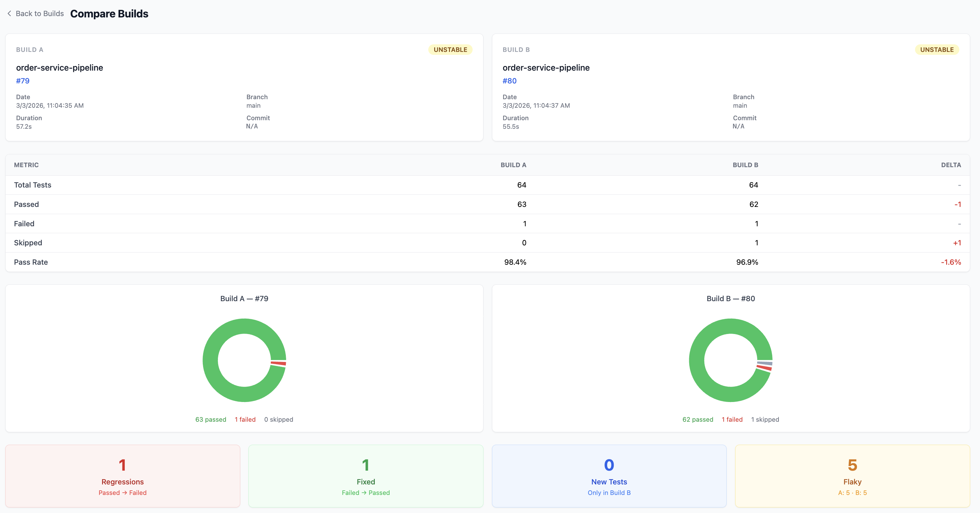The width and height of the screenshot is (980, 513).
Task: Click the Skipped row +1 delta value
Action: point(957,243)
